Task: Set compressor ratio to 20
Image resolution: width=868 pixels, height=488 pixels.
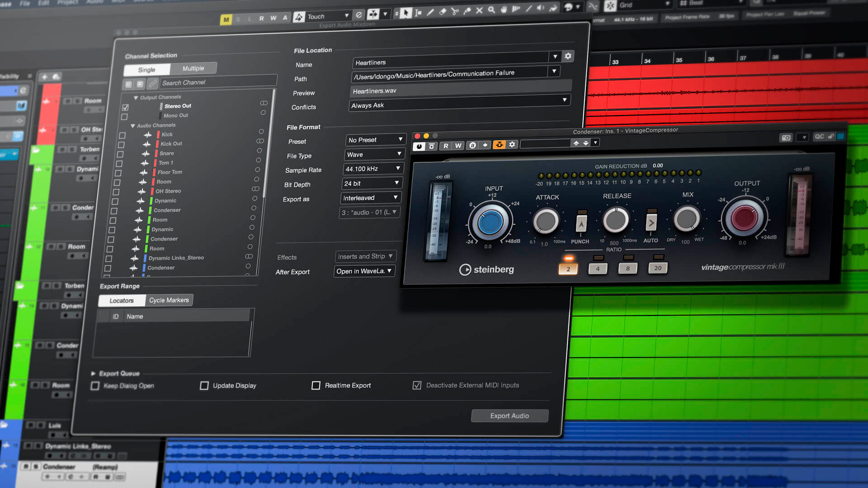Action: (658, 268)
